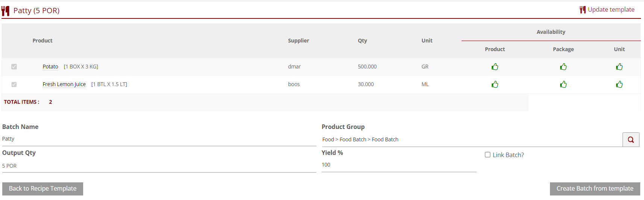Image resolution: width=644 pixels, height=200 pixels.
Task: Click Fresh Lemon Juice package availability icon
Action: tap(563, 85)
